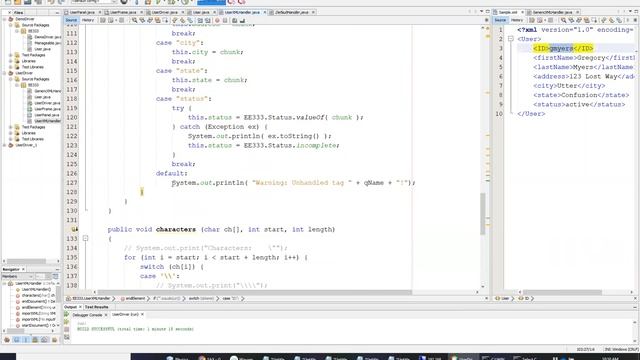This screenshot has width=640, height=360.
Task: Click the Comment lines icon in editor toolbar
Action: pyautogui.click(x=234, y=20)
